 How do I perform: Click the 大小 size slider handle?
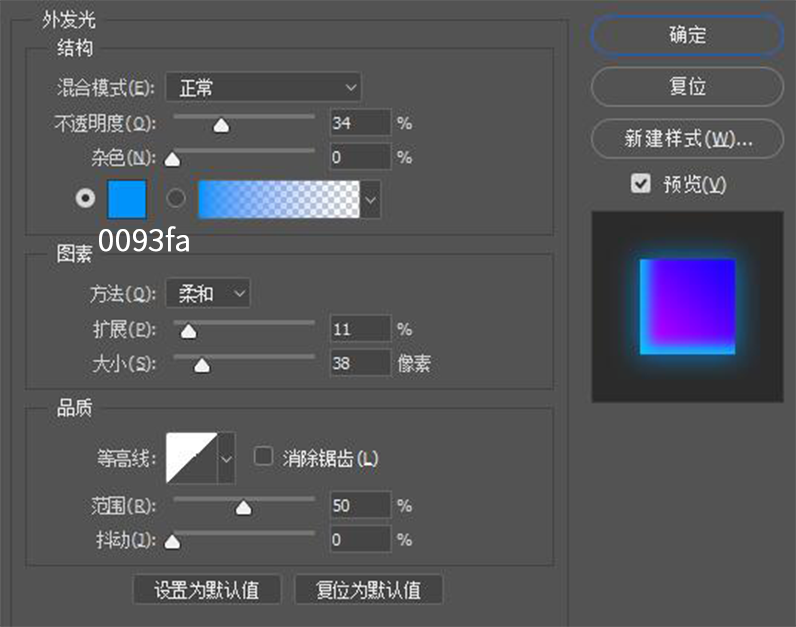(201, 365)
